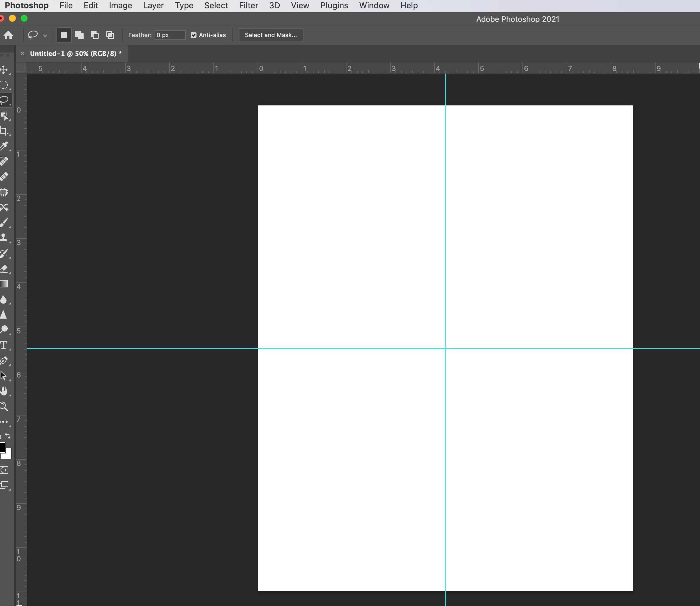The width and height of the screenshot is (700, 606).
Task: Select the Crop tool
Action: point(4,131)
